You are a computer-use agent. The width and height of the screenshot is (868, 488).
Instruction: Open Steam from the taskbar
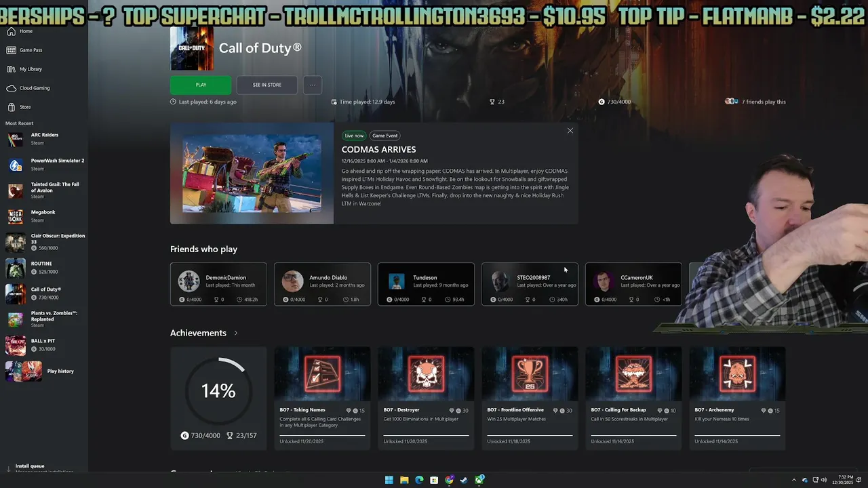(x=464, y=480)
